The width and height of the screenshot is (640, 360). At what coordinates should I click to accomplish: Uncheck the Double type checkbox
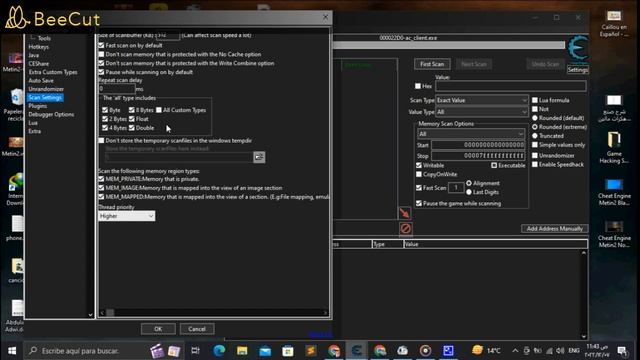pos(131,128)
